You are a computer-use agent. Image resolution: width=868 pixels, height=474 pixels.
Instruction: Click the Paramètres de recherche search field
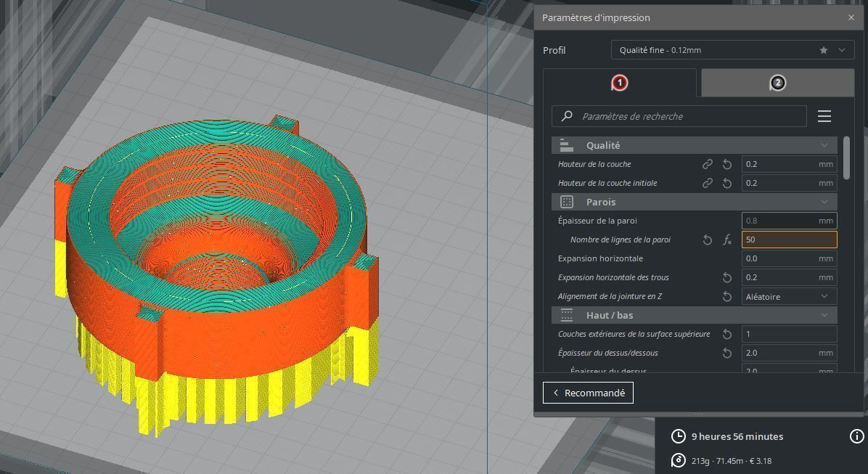click(x=679, y=116)
